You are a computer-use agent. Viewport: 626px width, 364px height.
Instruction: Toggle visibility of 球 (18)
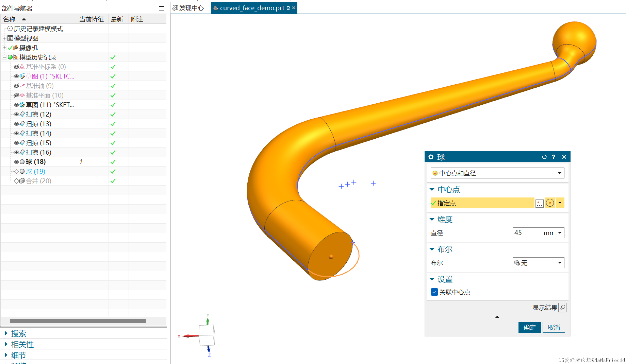tap(16, 162)
